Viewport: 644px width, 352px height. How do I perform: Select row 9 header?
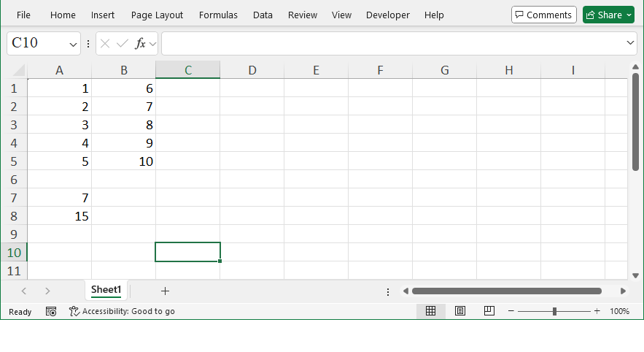coord(14,234)
